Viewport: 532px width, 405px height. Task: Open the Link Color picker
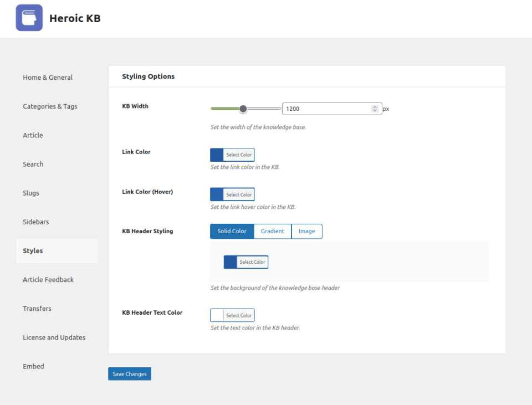(x=232, y=155)
